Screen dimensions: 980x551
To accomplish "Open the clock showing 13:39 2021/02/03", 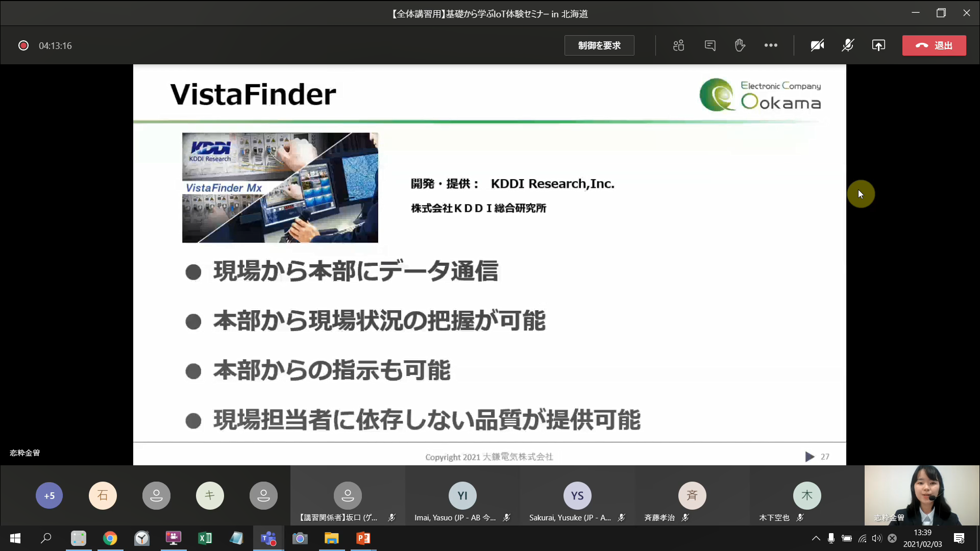I will 922,538.
